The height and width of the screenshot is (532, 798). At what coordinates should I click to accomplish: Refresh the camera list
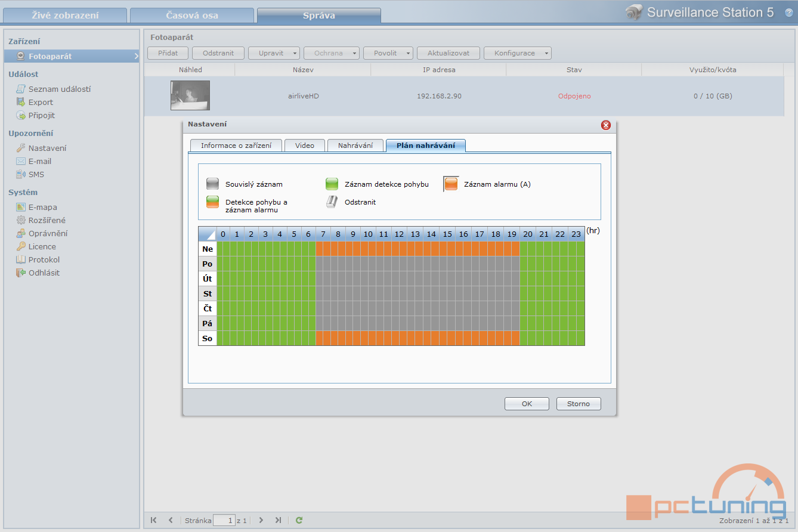coord(299,520)
